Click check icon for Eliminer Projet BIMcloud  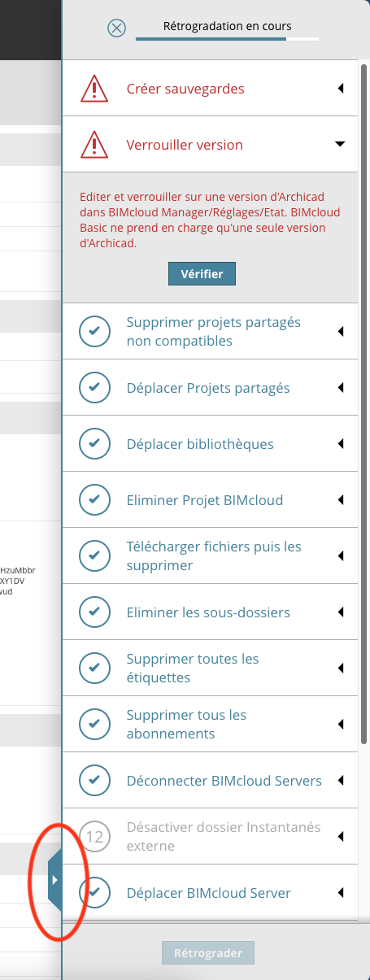pos(95,499)
